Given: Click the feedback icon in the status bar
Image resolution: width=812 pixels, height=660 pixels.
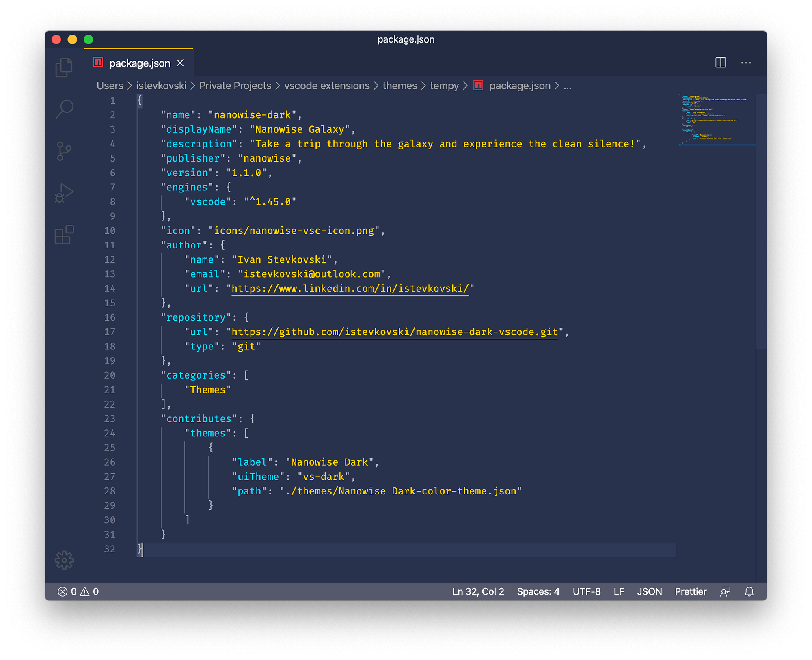Looking at the screenshot, I should (725, 591).
